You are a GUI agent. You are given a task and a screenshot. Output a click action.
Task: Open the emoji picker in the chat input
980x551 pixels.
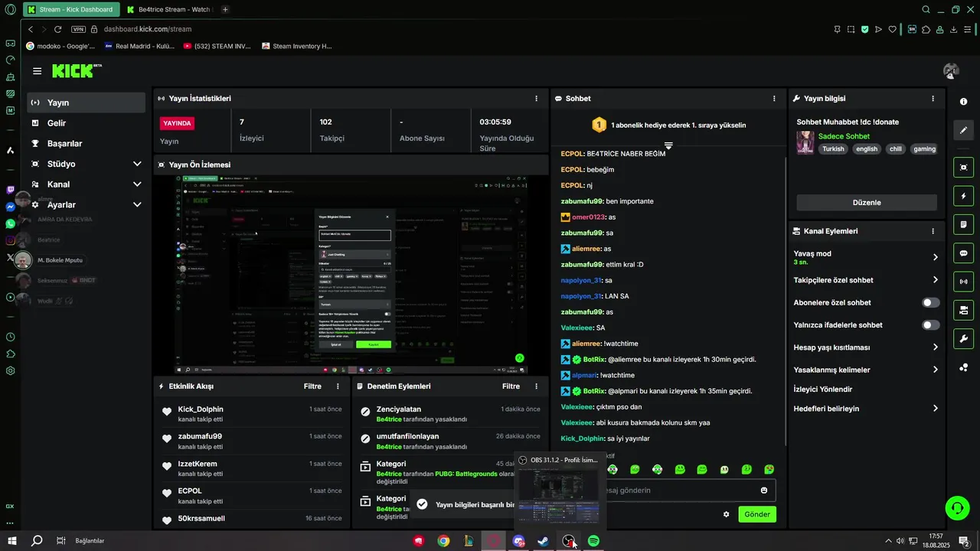[764, 491]
